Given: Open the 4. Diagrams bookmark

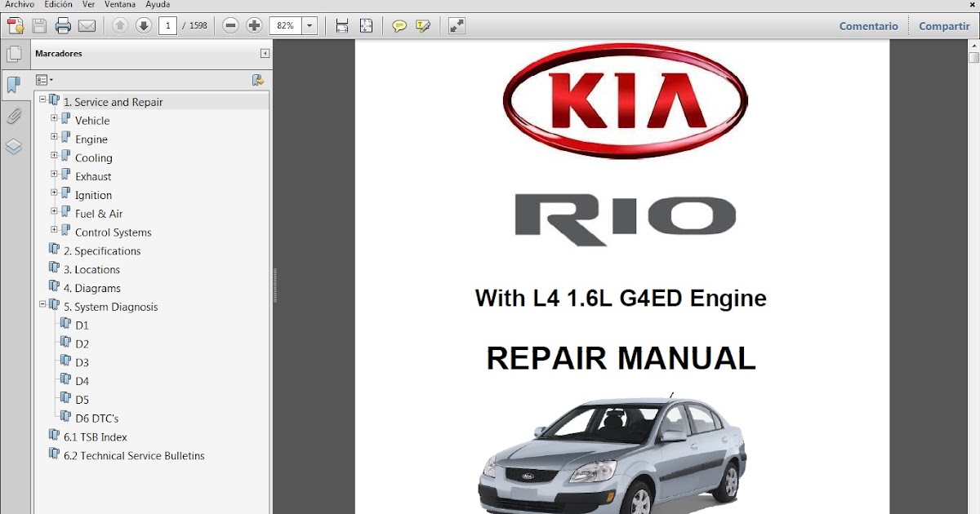Looking at the screenshot, I should pos(92,288).
